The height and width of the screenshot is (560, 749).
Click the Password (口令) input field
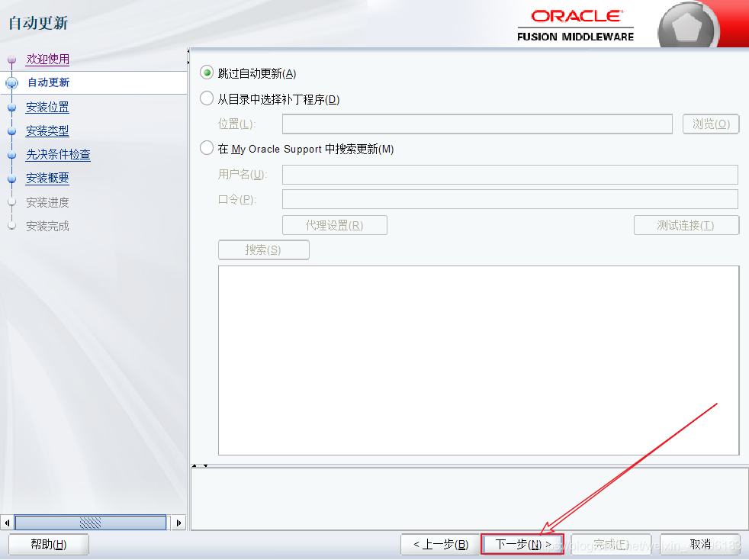pos(510,199)
